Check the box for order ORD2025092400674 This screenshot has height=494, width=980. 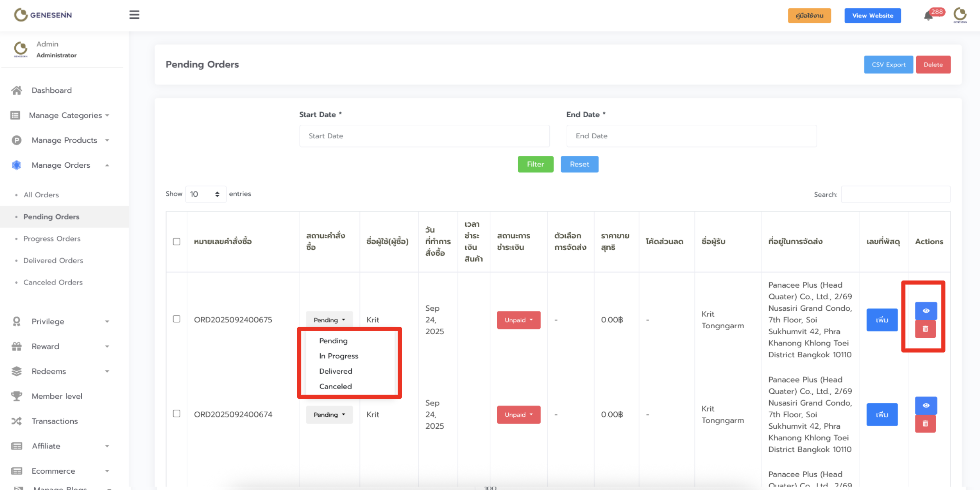176,414
